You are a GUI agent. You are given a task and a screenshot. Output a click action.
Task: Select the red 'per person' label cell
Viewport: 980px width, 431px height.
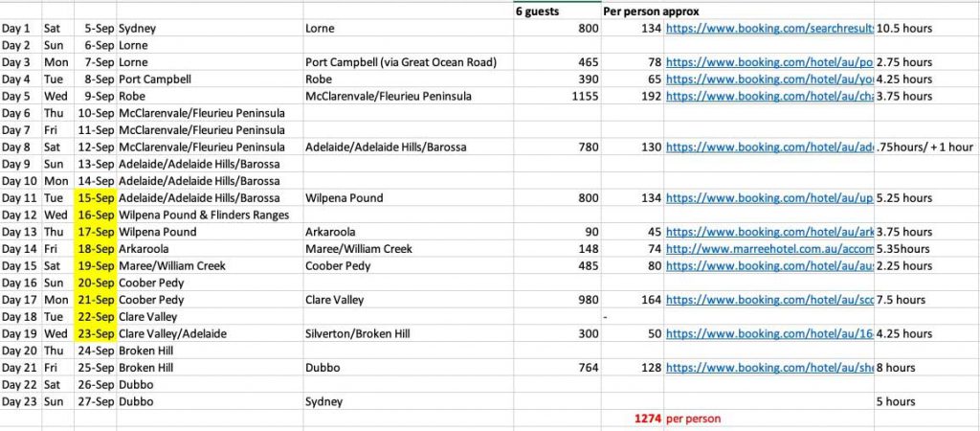(x=693, y=419)
